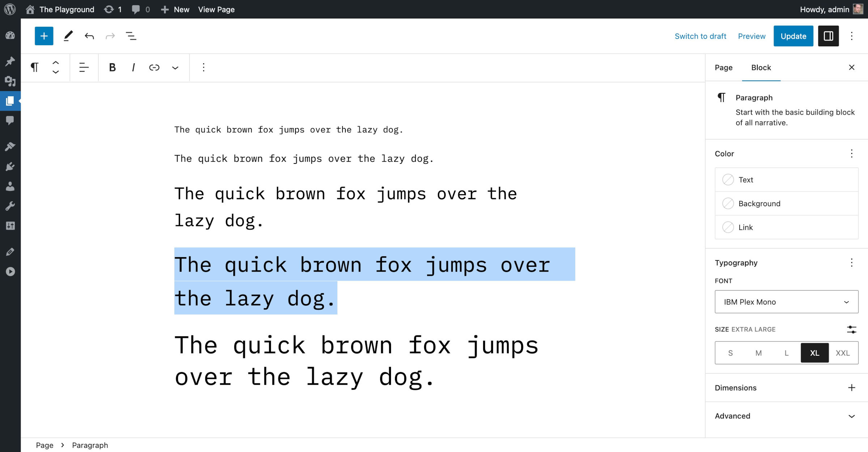Open Color options three-dot menu
Screen dimensions: 868x452
(x=851, y=153)
